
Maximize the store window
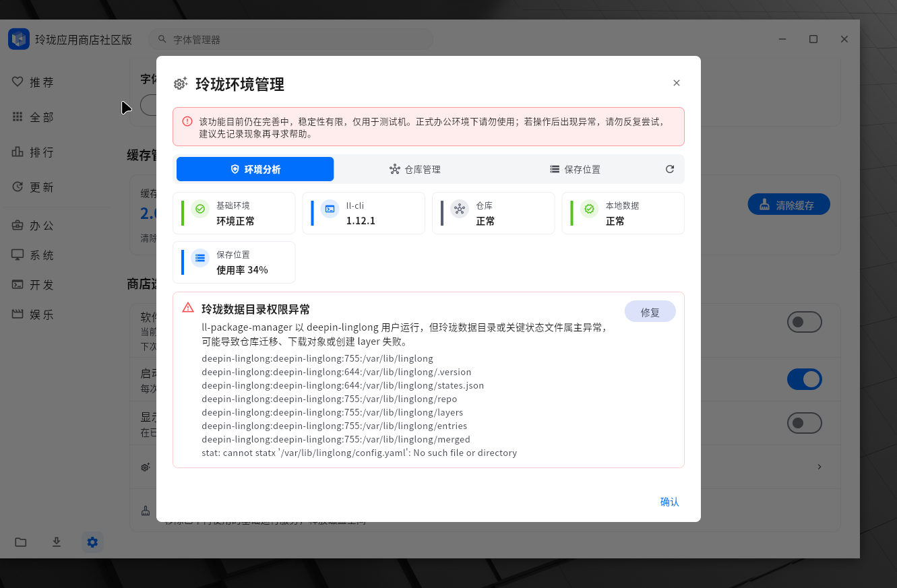tap(813, 39)
